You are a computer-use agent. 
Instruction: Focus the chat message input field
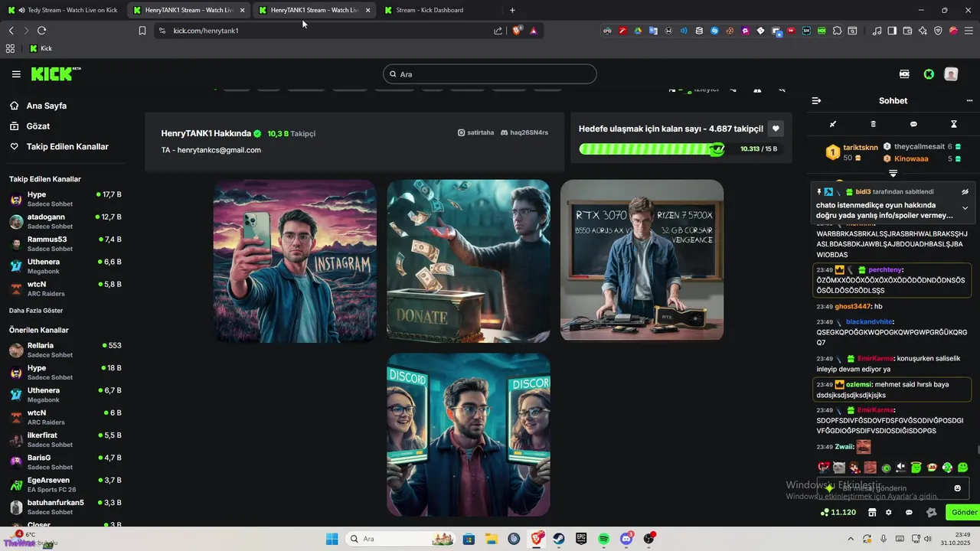893,488
